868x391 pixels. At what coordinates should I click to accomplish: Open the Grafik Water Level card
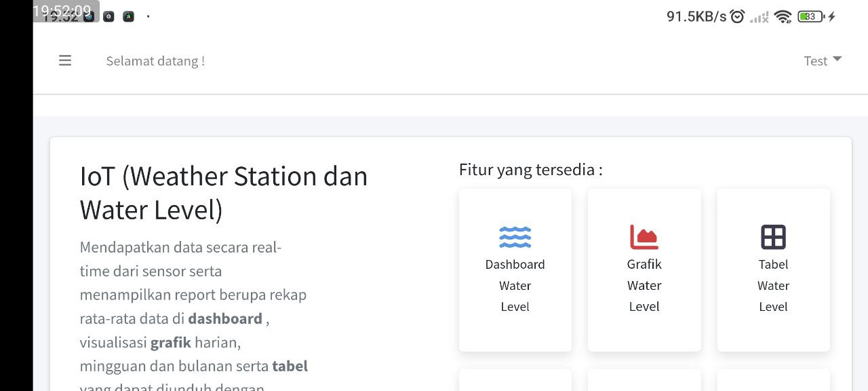pos(644,270)
